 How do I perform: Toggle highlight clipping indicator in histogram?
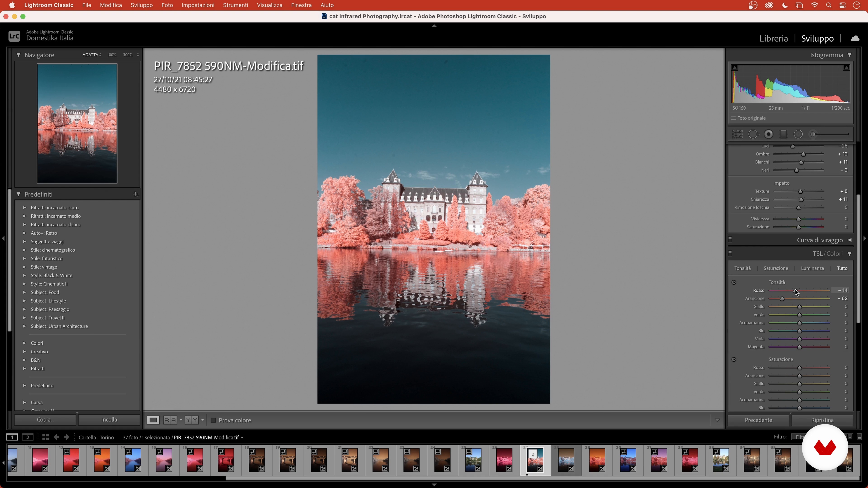[846, 68]
